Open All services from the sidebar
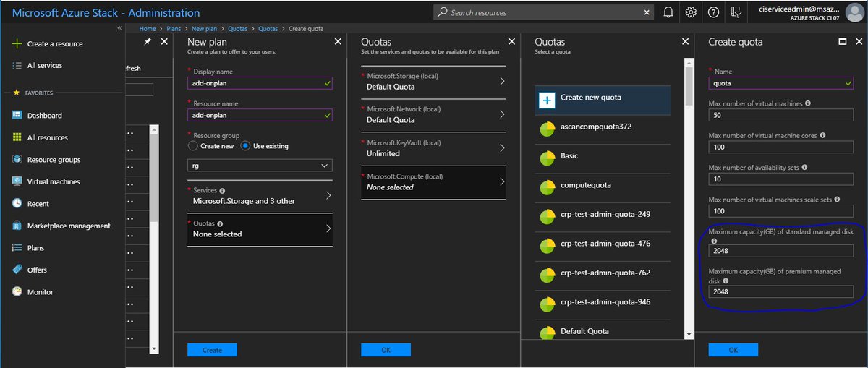The height and width of the screenshot is (368, 868). tap(44, 65)
